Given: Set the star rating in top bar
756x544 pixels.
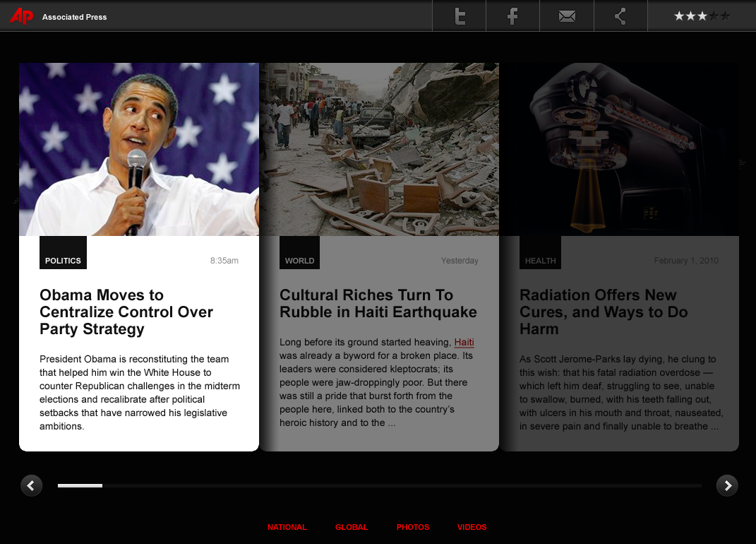Looking at the screenshot, I should (x=702, y=16).
